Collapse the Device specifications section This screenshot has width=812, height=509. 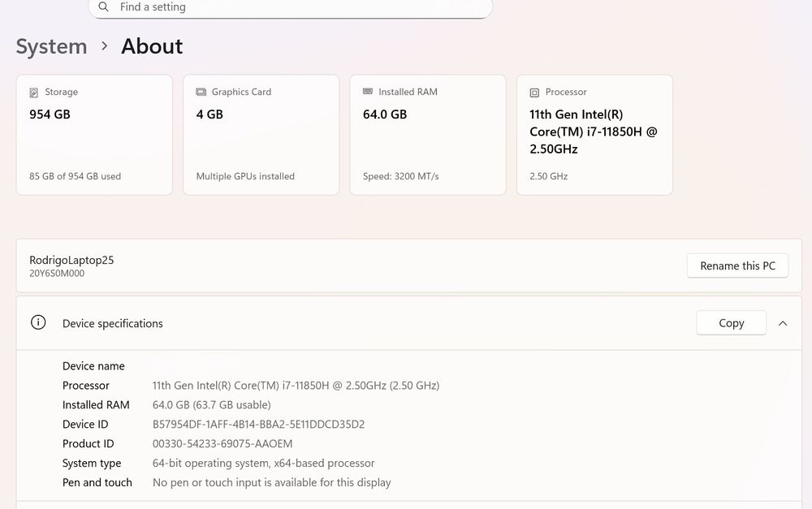click(x=783, y=323)
